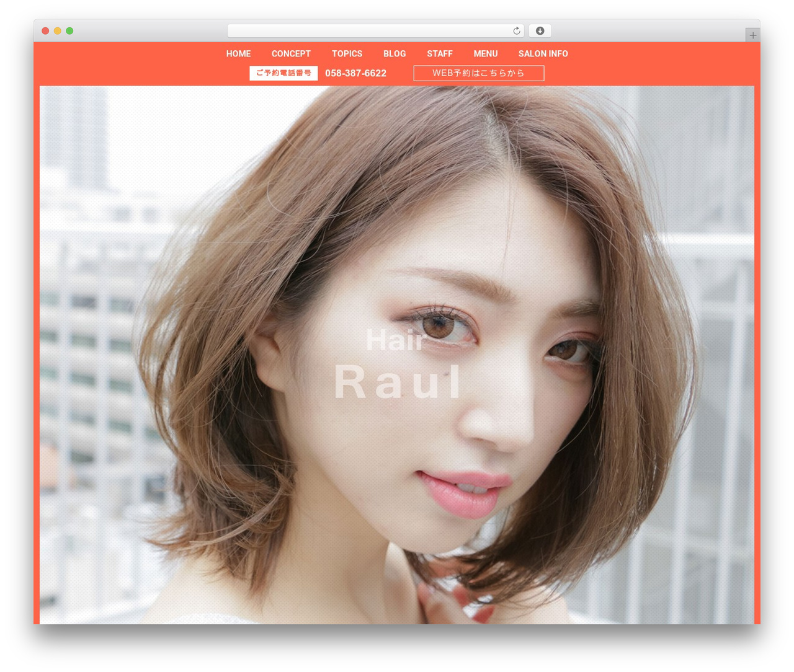View the salon MENU page
Viewport: 794px width, 672px height.
pos(486,54)
